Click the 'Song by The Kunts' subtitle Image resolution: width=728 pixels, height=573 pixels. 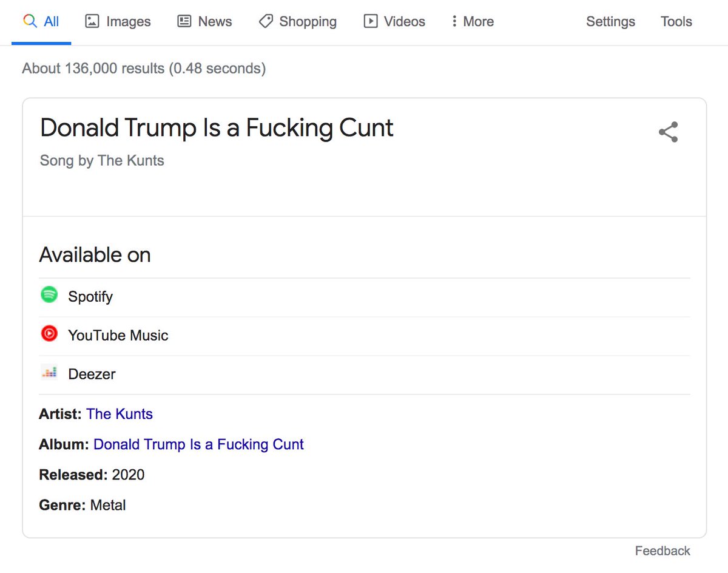(102, 161)
